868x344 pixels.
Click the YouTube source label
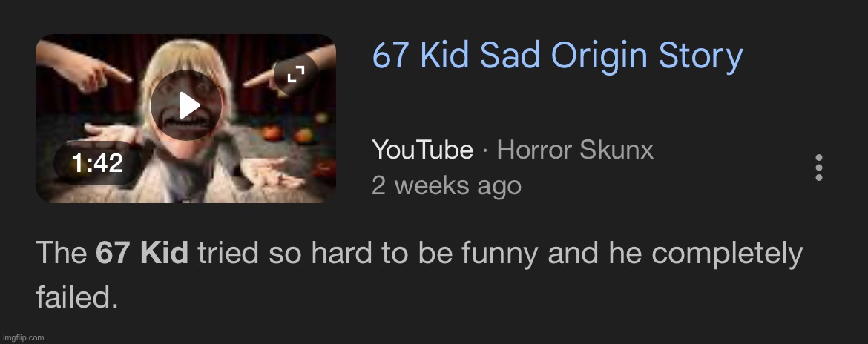pyautogui.click(x=422, y=150)
